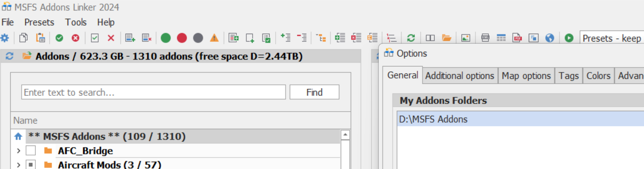Switch to the Colors tab
This screenshot has height=169, width=644.
(x=598, y=76)
